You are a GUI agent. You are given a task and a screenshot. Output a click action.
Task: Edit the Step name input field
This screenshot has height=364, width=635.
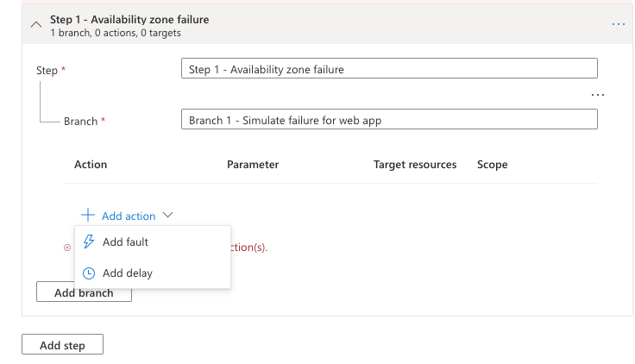(389, 70)
